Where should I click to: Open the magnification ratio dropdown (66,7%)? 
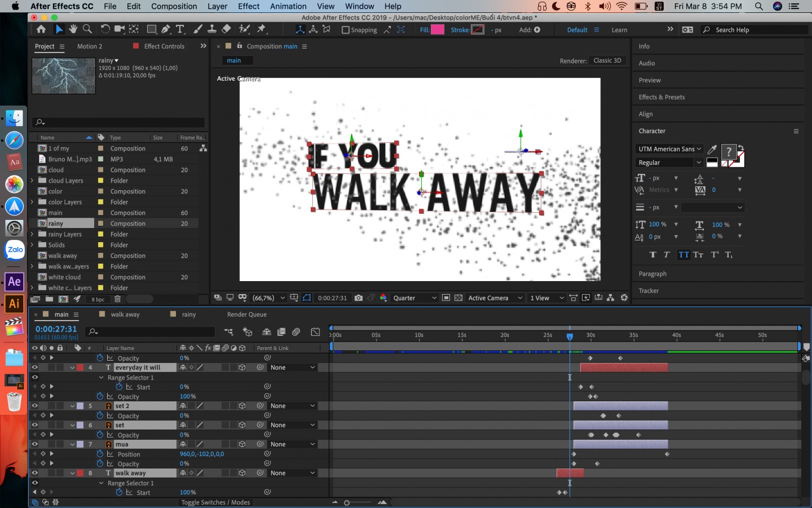269,298
